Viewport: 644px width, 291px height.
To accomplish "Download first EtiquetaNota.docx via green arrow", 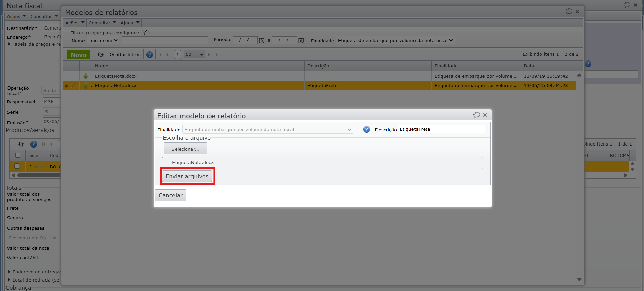I will coord(86,76).
